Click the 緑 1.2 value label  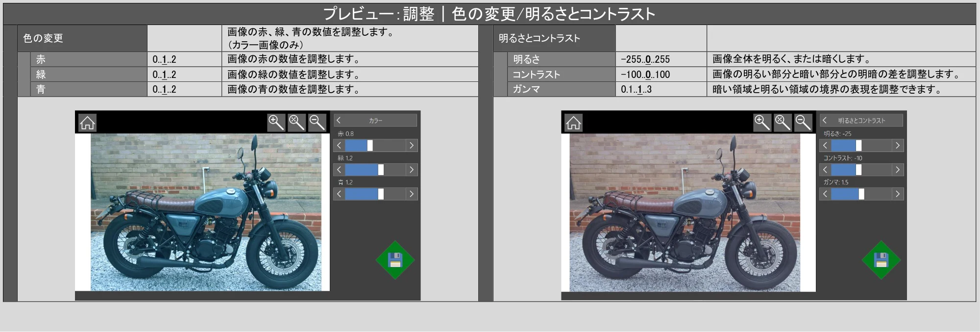coord(345,158)
